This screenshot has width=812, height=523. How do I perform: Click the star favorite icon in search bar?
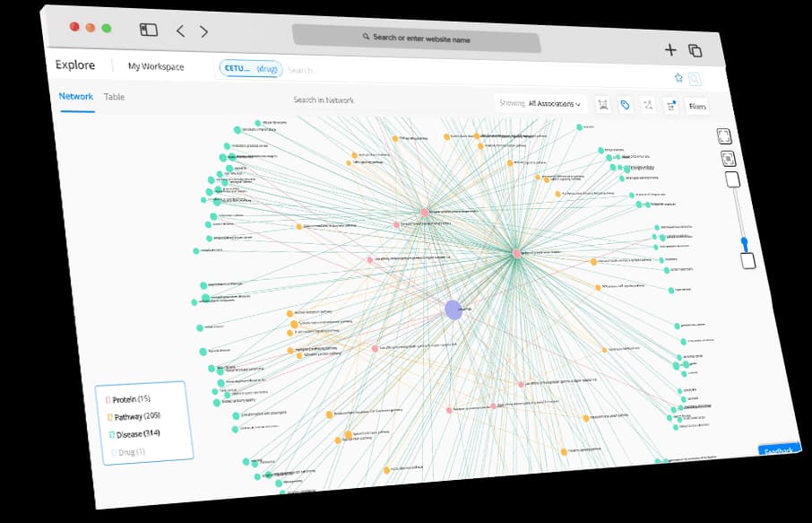click(x=678, y=78)
